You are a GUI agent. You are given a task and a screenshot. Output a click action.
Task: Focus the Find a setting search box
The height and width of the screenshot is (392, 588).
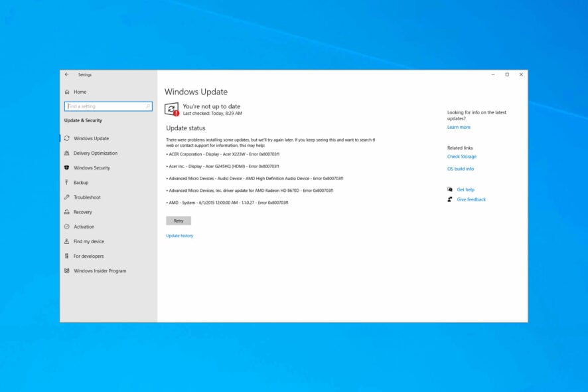coord(108,106)
